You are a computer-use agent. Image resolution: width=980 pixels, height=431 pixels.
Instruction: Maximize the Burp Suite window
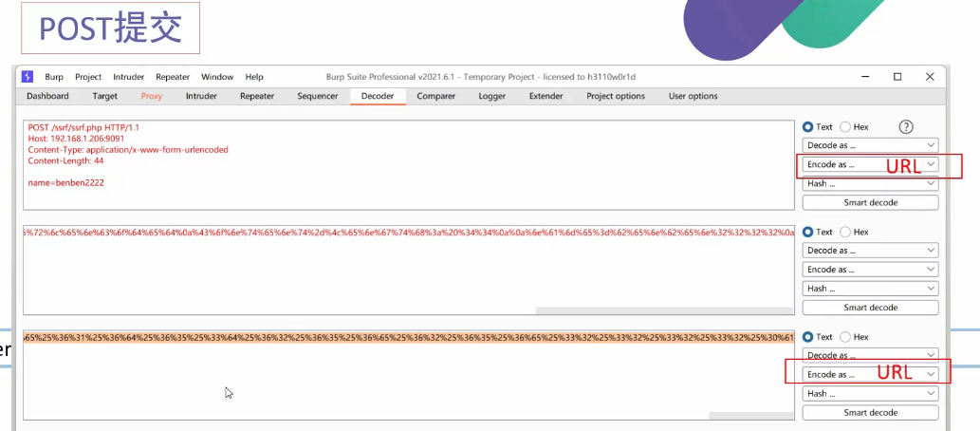pos(897,77)
